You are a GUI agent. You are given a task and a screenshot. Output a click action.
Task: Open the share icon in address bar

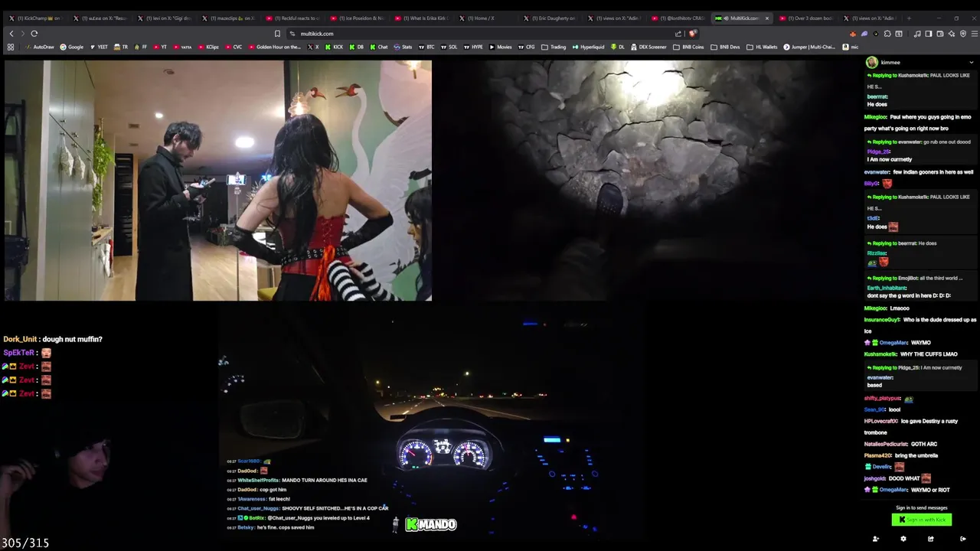678,34
